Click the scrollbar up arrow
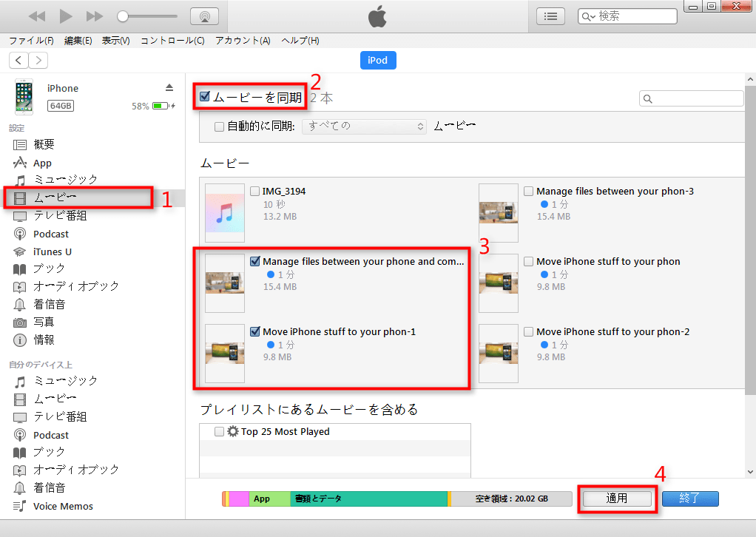 pos(750,79)
